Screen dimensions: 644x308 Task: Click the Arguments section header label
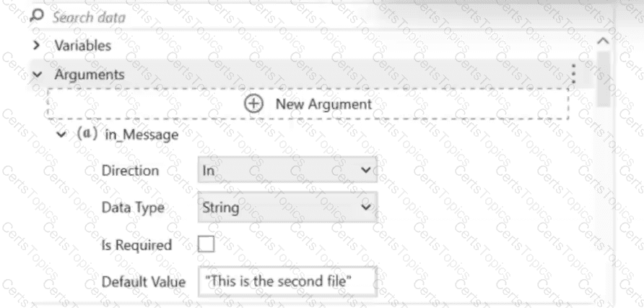[x=90, y=74]
